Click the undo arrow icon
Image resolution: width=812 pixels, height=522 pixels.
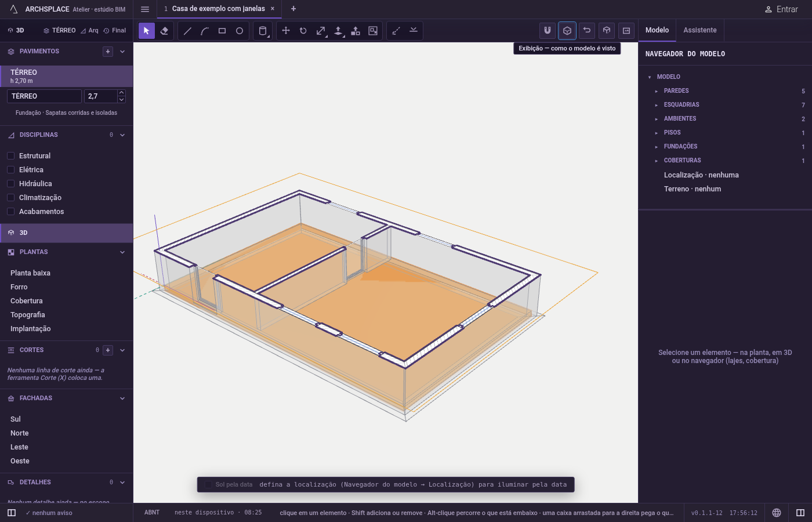pyautogui.click(x=587, y=31)
